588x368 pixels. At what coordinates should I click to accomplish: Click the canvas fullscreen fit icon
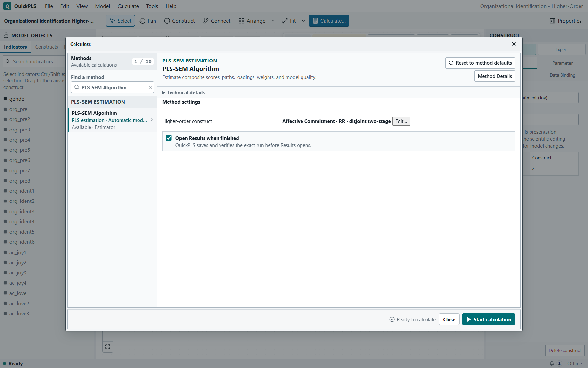pyautogui.click(x=108, y=347)
